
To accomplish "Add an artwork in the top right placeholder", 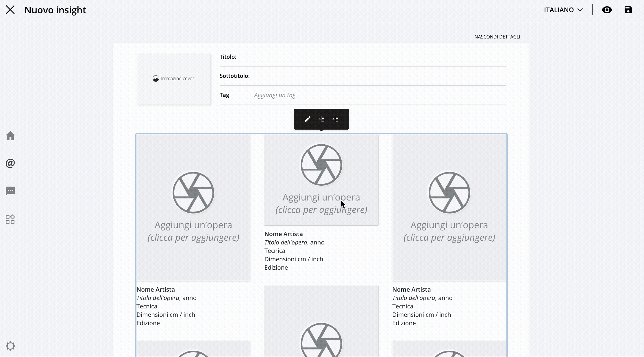I will coord(449,207).
